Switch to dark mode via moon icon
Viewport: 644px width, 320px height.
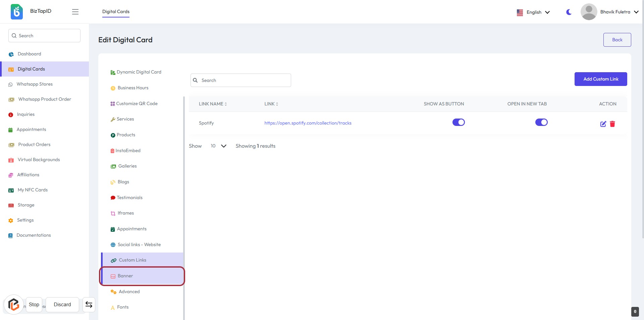[569, 12]
